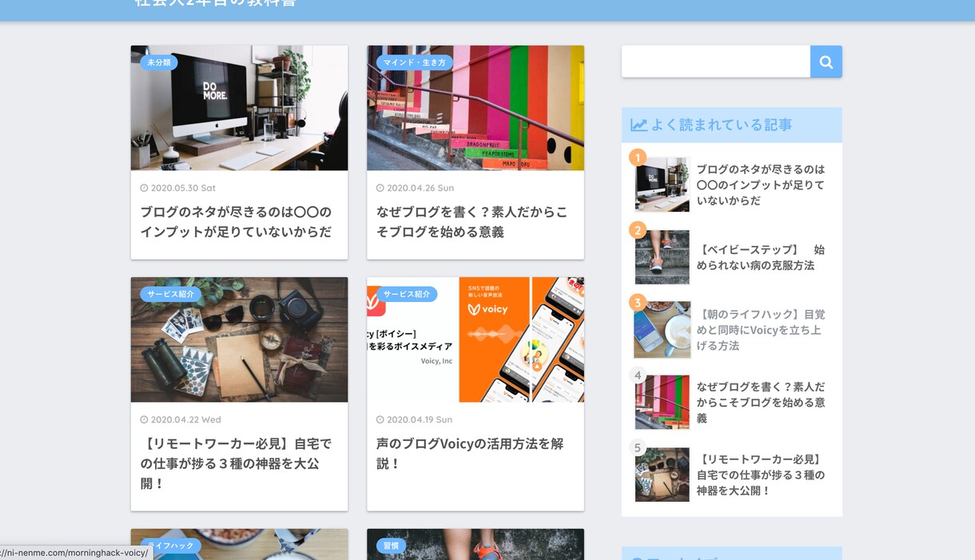Open popular rank 4 thumbnail with stairs
The height and width of the screenshot is (560, 975).
click(662, 403)
